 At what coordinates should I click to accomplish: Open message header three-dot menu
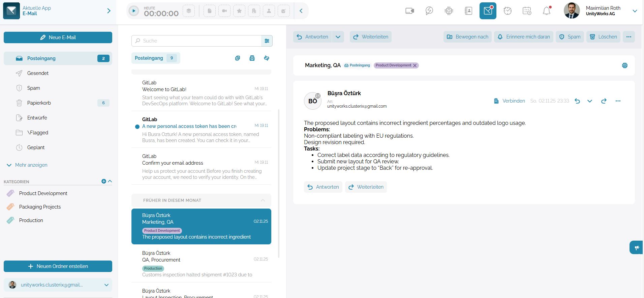coord(618,101)
